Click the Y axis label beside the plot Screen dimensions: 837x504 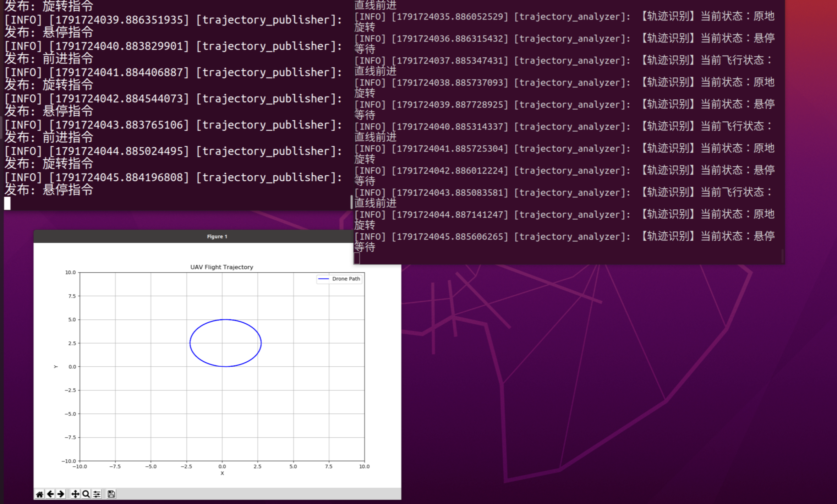[x=56, y=367]
